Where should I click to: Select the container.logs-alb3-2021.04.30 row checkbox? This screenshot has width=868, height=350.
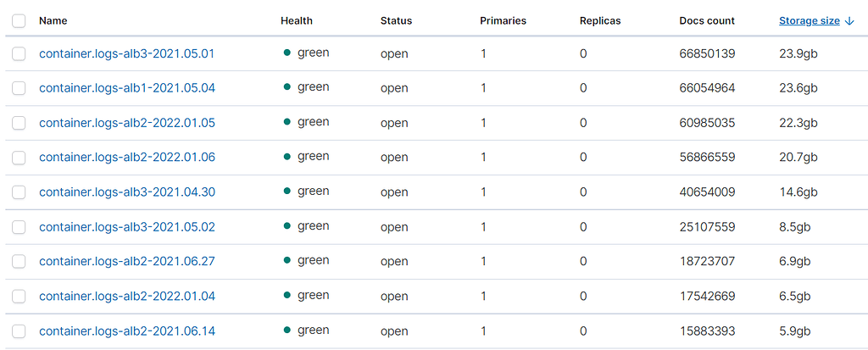19,192
